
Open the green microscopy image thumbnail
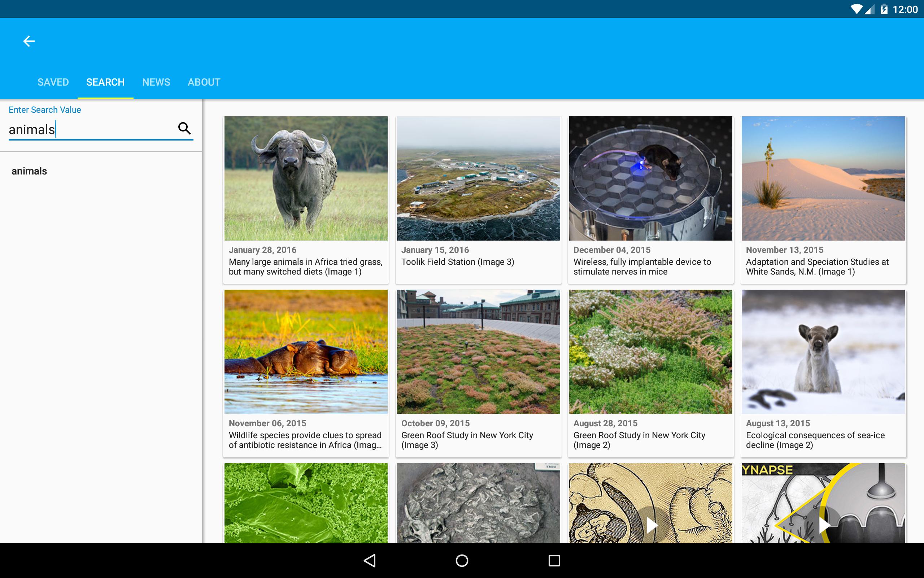point(306,503)
